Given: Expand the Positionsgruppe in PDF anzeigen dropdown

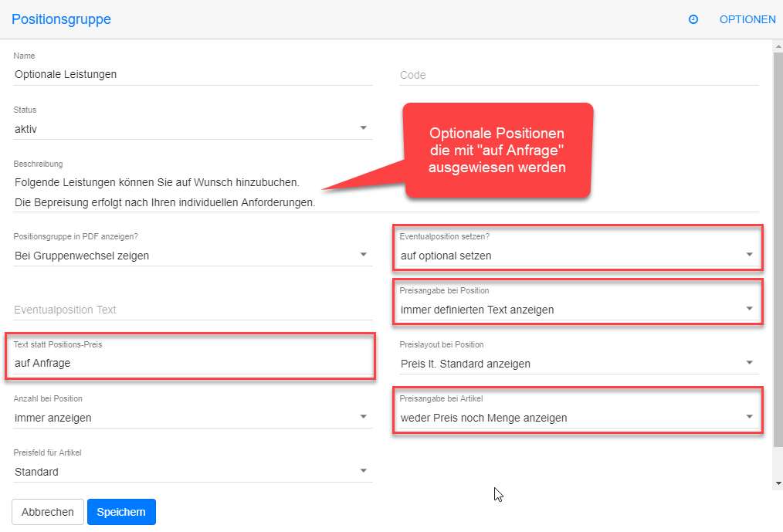Looking at the screenshot, I should [193, 256].
